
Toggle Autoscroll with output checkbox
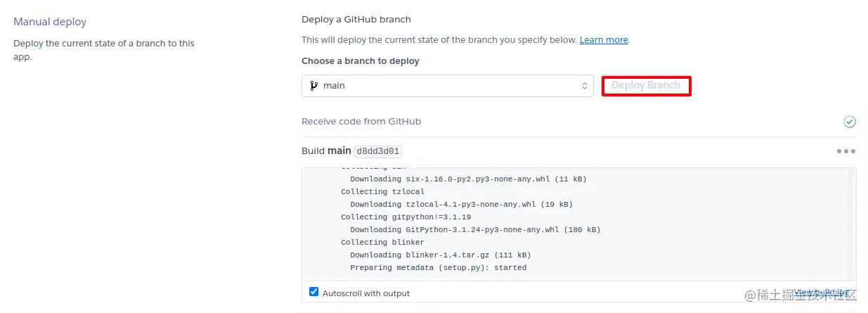tap(314, 292)
